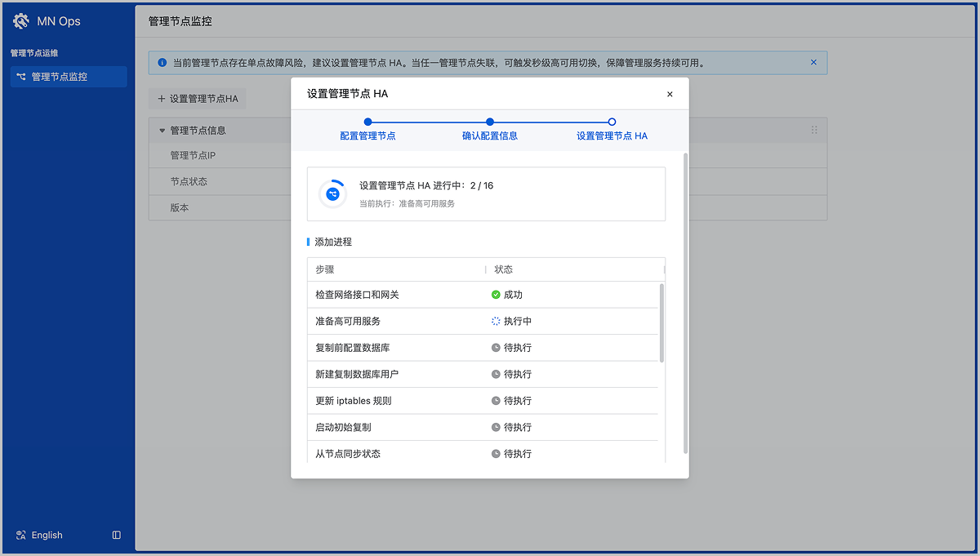Click the 节点状态 row label
Image resolution: width=980 pixels, height=556 pixels.
click(189, 181)
